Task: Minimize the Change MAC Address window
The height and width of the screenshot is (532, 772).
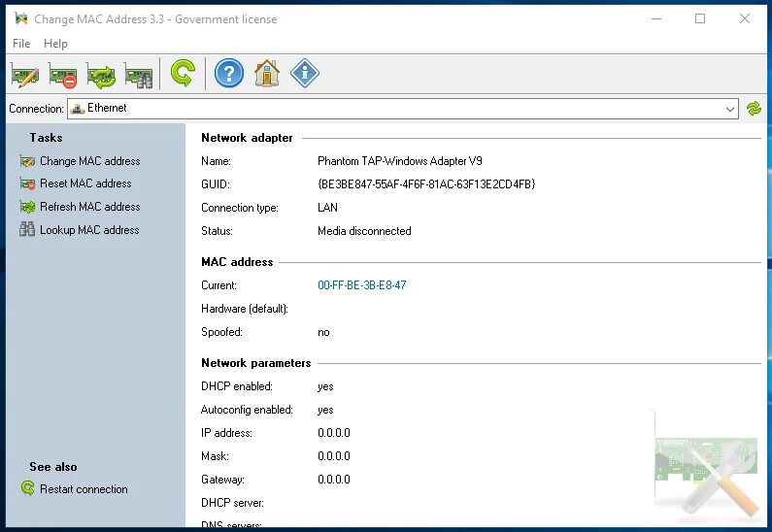Action: pos(656,18)
